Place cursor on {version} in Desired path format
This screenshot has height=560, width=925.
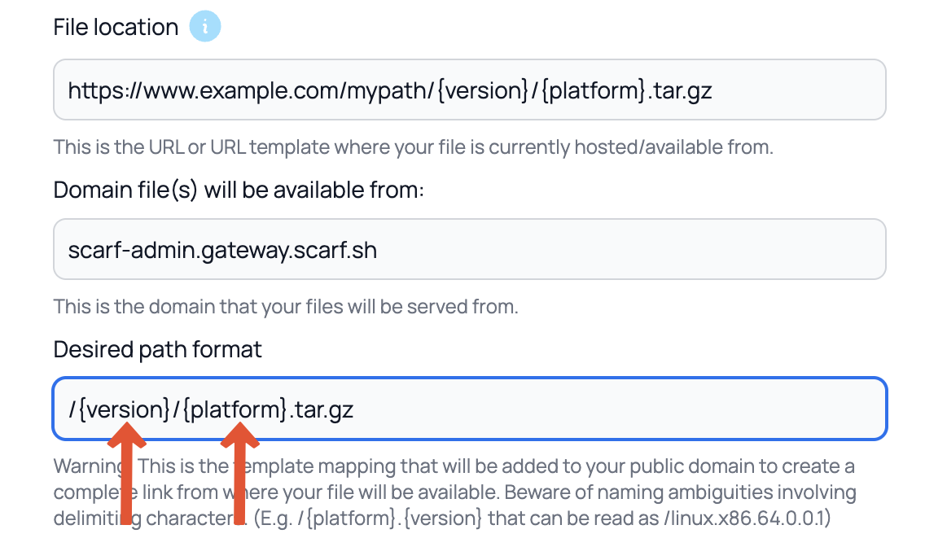point(124,409)
